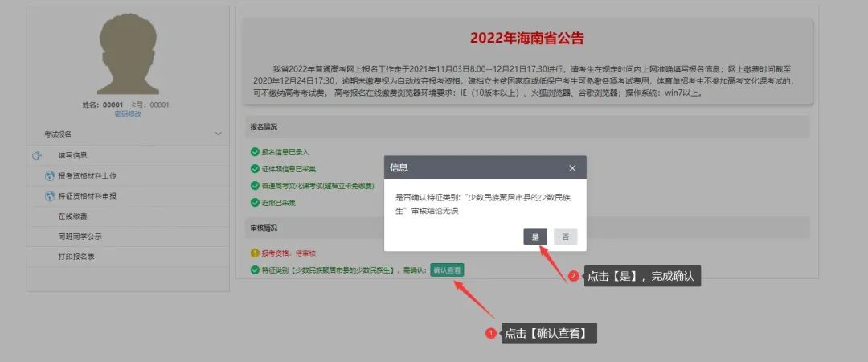Image resolution: width=868 pixels, height=362 pixels.
Task: Collapse the 考试报名 menu chevron
Action: [218, 134]
